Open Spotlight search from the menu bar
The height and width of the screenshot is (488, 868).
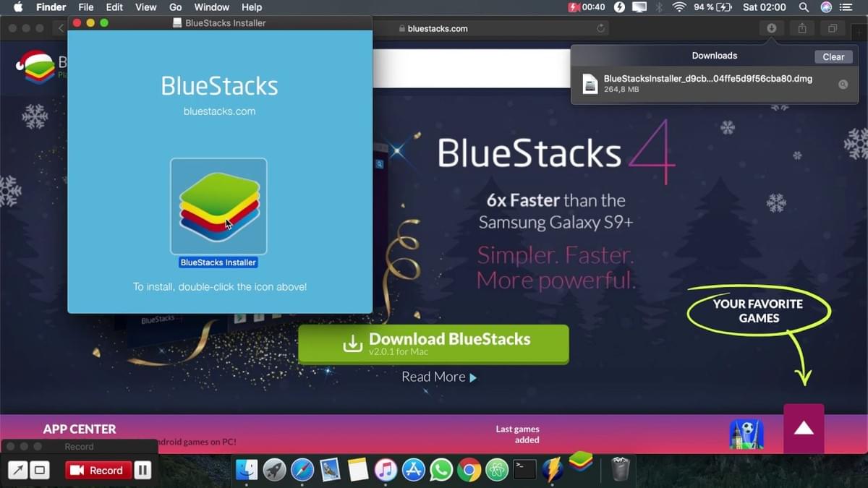(x=804, y=7)
